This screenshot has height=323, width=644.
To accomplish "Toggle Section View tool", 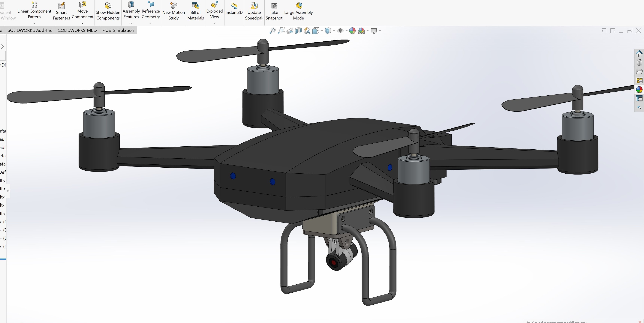I will coord(298,31).
